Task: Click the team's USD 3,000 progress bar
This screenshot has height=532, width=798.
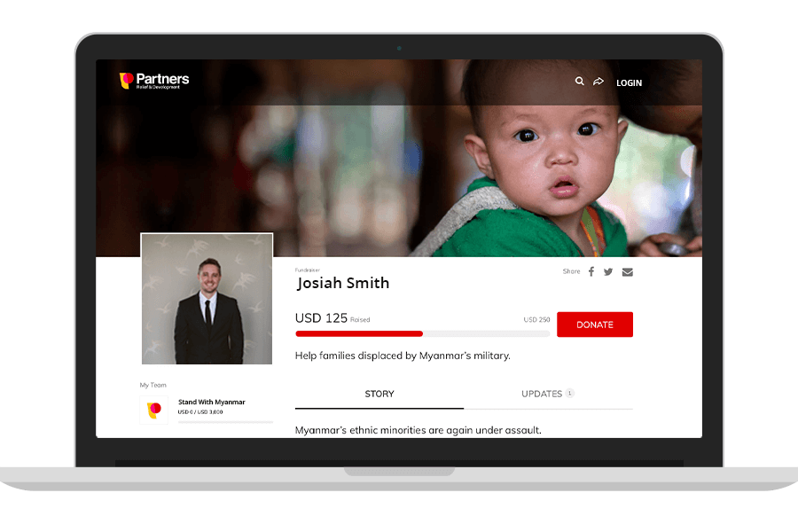Action: (x=225, y=422)
